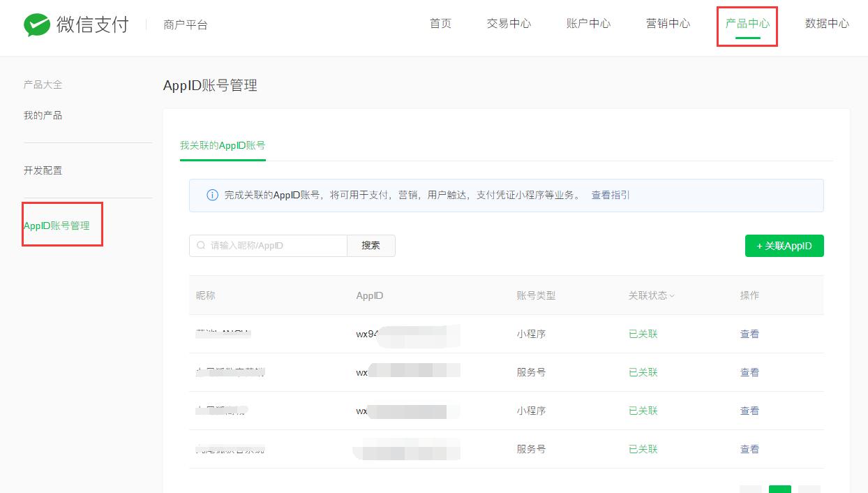
Task: Select 我的产品 in the sidebar
Action: click(43, 115)
